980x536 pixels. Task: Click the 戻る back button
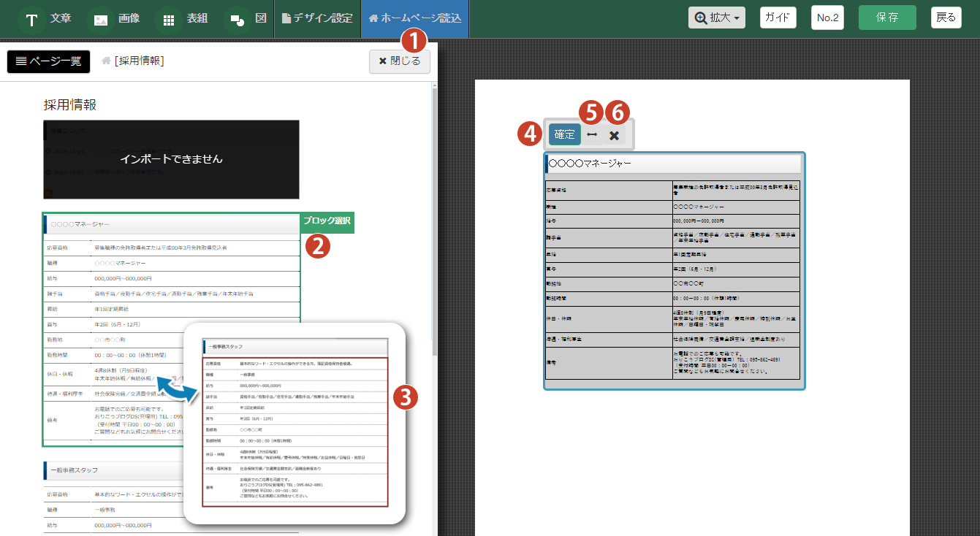[946, 18]
